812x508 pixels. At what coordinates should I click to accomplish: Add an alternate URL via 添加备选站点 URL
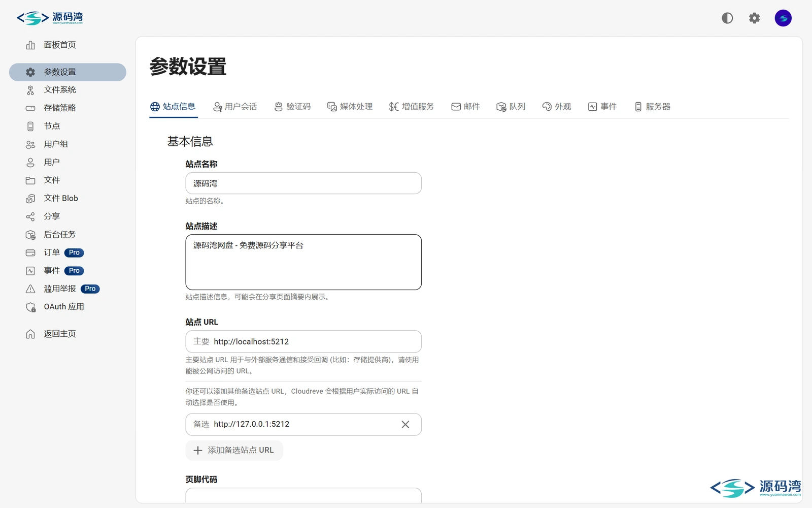(234, 451)
